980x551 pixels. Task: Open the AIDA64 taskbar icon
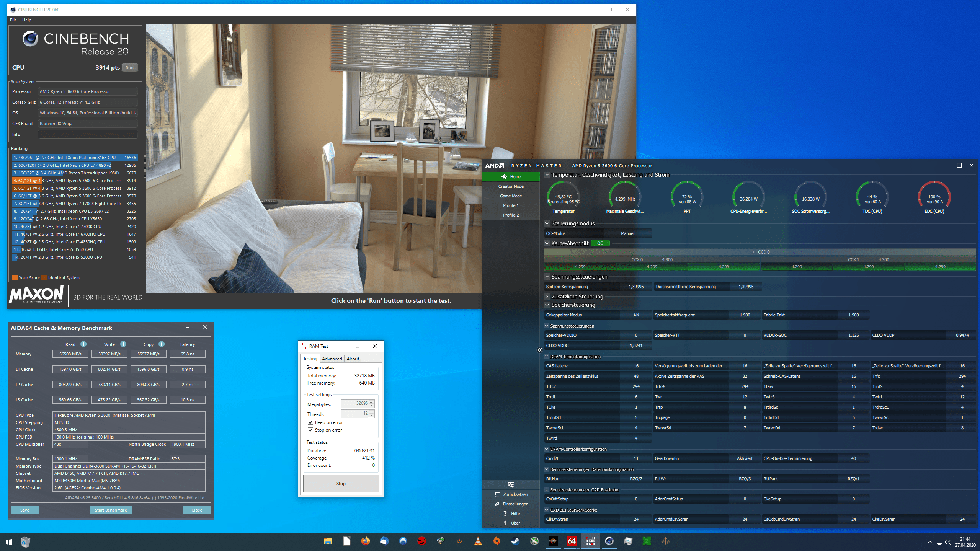coord(572,541)
